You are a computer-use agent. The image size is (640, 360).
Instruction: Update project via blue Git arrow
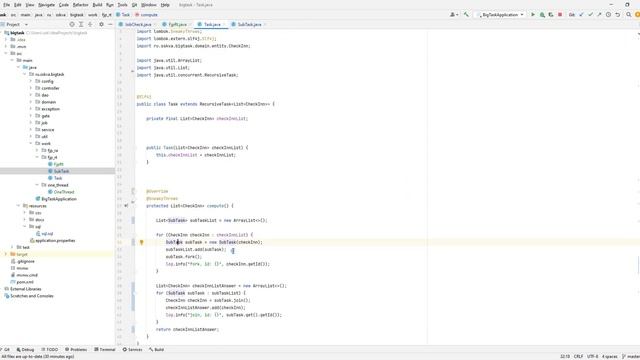coord(581,15)
